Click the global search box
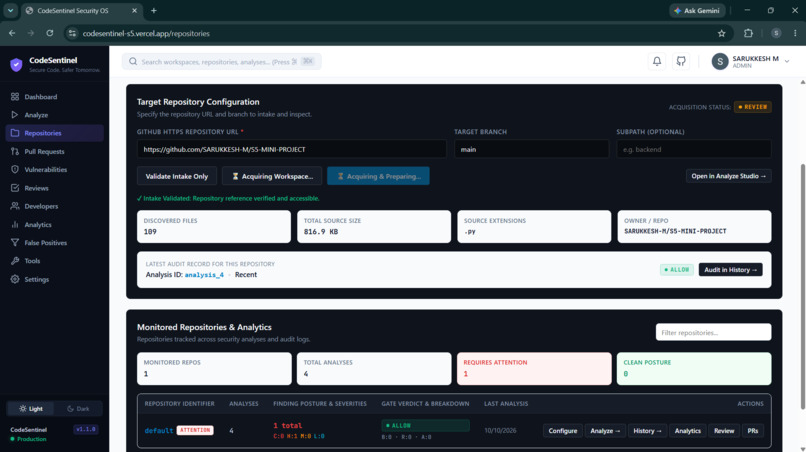Viewport: 806px width, 452px height. coord(222,62)
